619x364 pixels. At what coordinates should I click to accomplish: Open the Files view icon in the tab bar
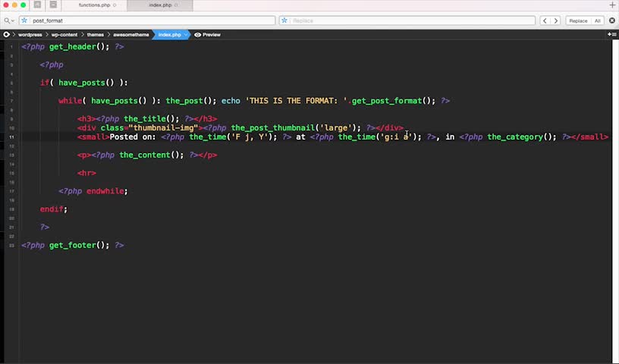[37, 5]
